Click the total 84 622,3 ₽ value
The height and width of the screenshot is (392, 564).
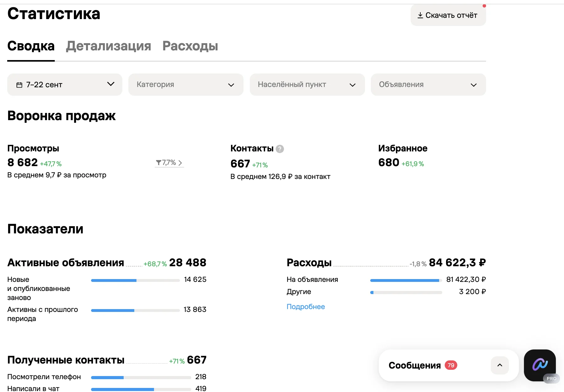pos(457,262)
